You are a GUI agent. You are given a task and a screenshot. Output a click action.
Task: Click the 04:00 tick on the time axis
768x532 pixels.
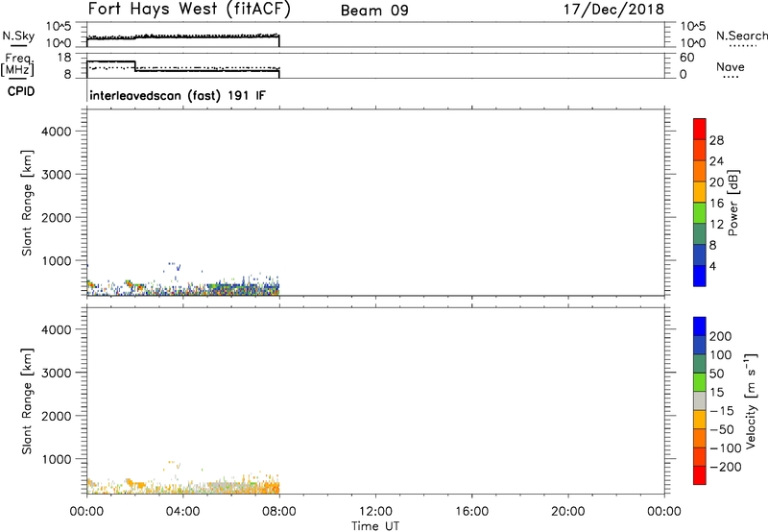(182, 511)
